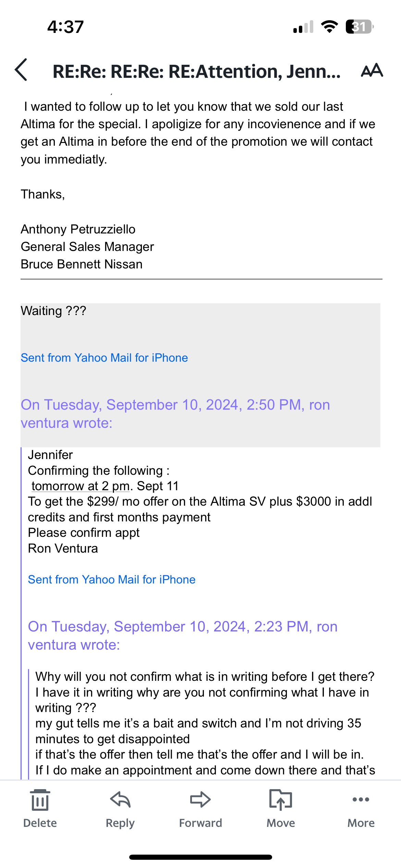This screenshot has width=401, height=868.
Task: Tap the back arrow icon
Action: tap(21, 70)
